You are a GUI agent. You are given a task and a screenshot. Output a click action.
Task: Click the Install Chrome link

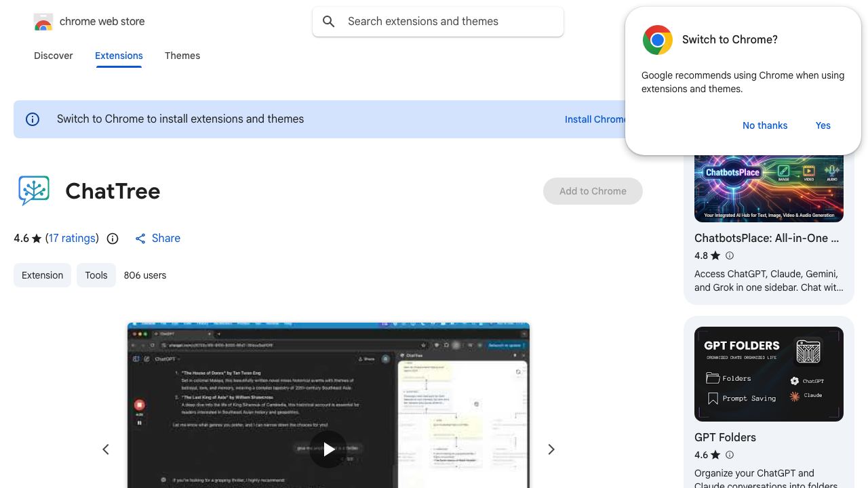595,119
